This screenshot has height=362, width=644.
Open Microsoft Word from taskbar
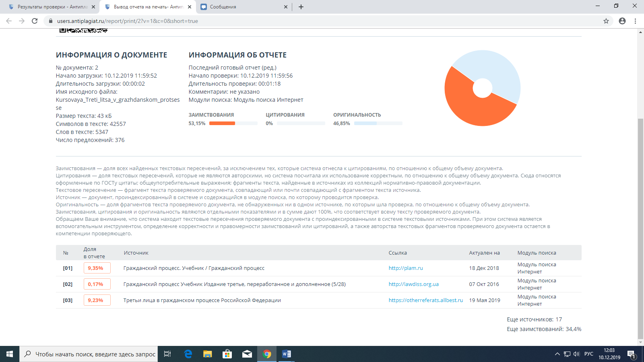287,354
